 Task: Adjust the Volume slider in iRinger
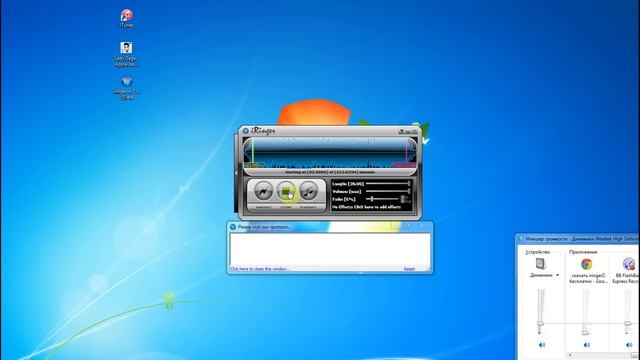[388, 191]
